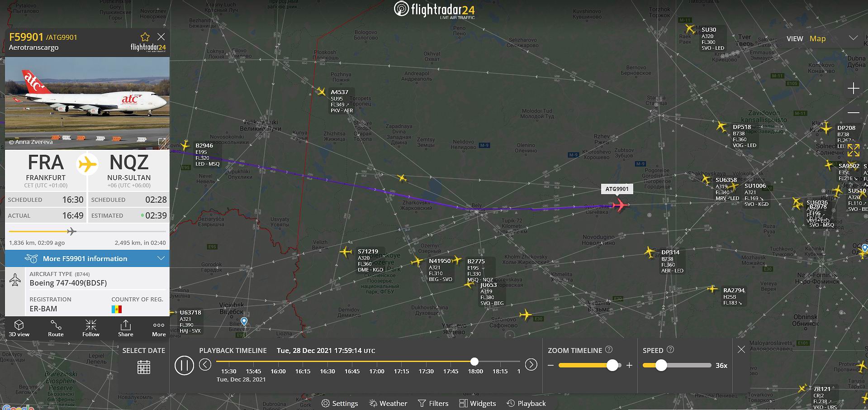
Task: Increase zoom timeline with plus button
Action: pyautogui.click(x=629, y=365)
